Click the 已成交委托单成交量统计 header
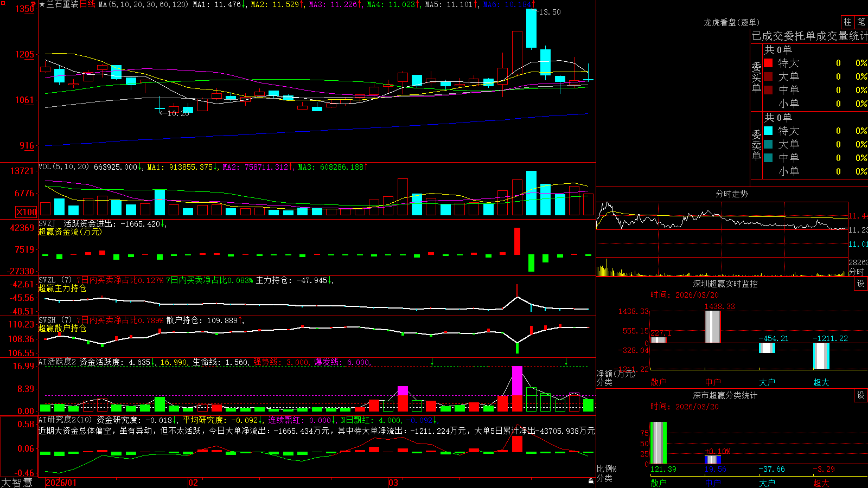The height and width of the screenshot is (488, 868). coord(809,36)
